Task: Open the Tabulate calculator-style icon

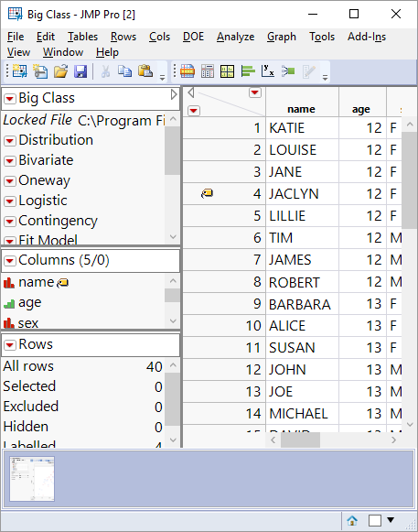Action: point(208,71)
